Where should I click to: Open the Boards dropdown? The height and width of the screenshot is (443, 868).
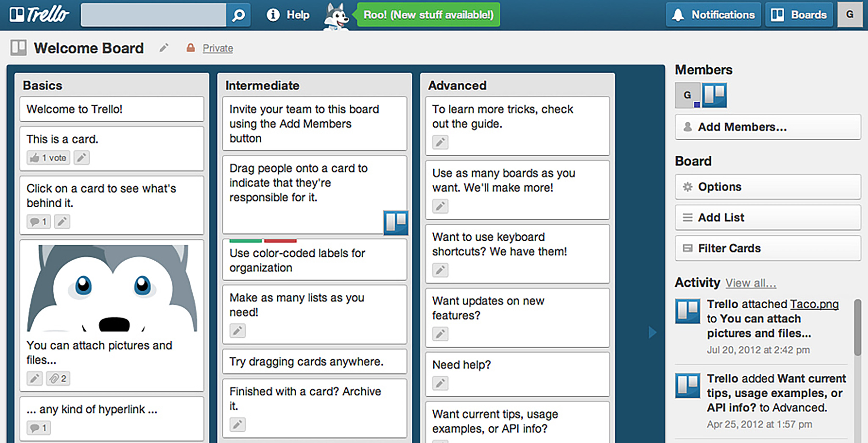coord(799,15)
